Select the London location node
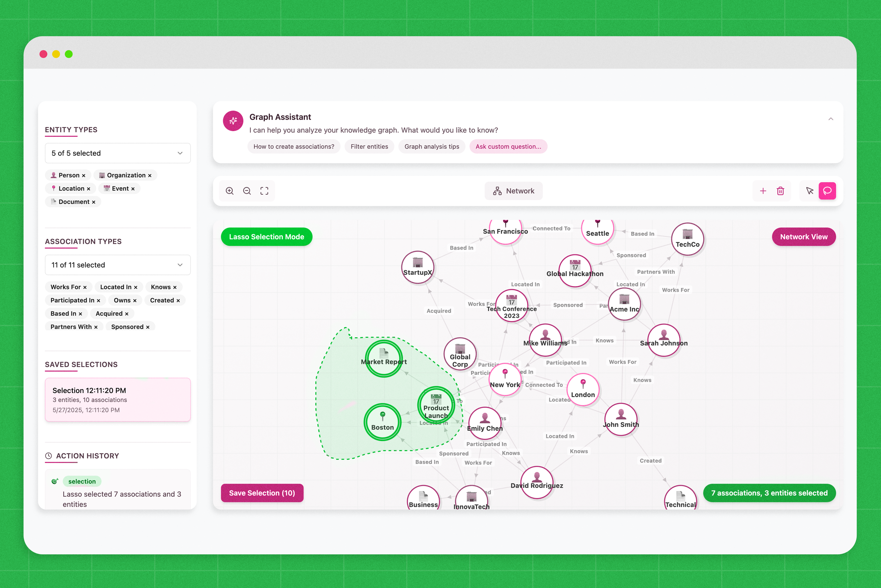 [583, 390]
